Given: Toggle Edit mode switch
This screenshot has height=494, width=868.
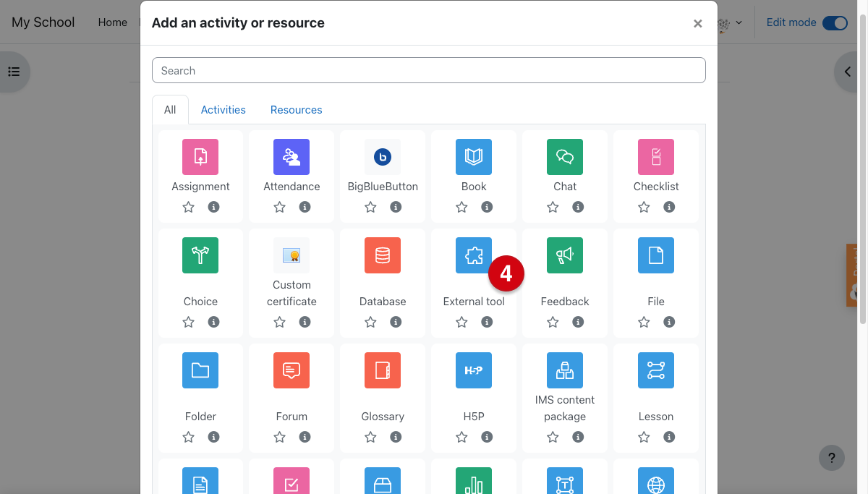Looking at the screenshot, I should point(835,22).
